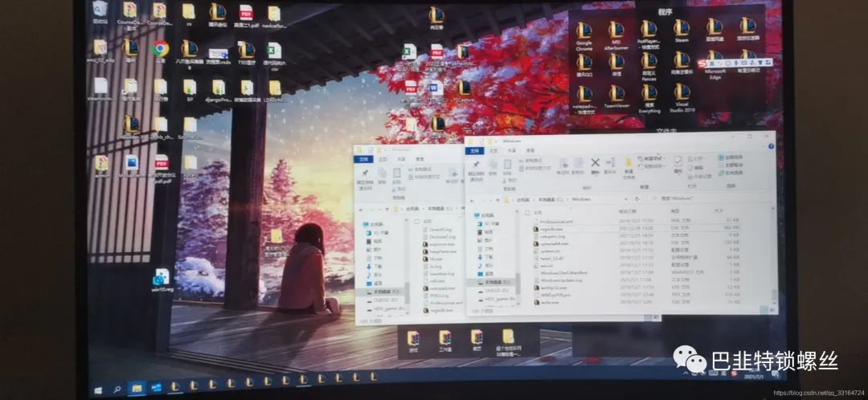
Task: Launch MSI Afterburner from the programs fence
Action: 616,36
